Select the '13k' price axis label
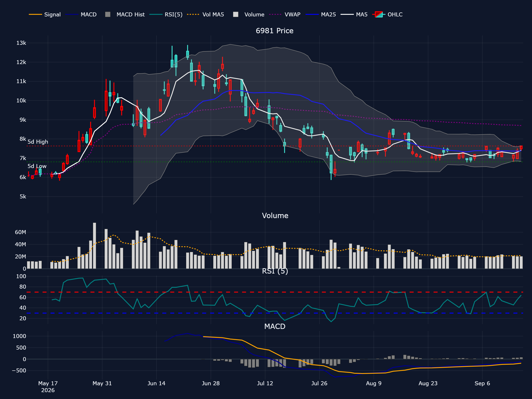This screenshot has width=532, height=399. click(21, 43)
